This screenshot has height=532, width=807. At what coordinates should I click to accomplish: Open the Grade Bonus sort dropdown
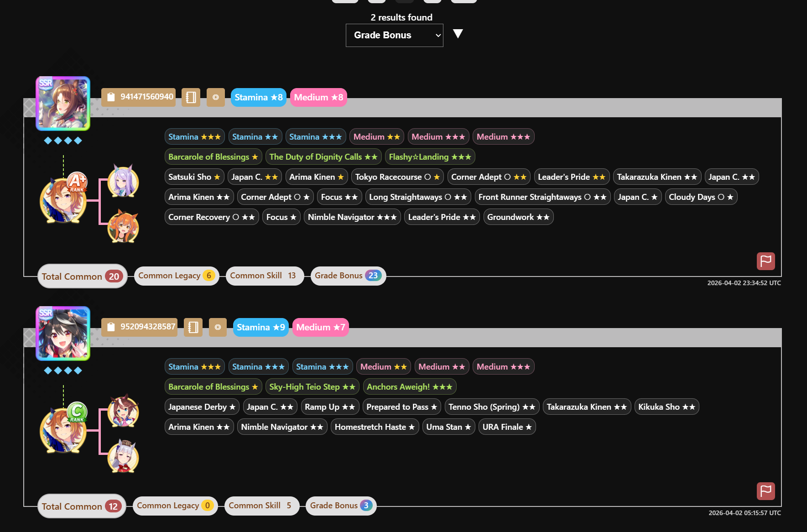click(x=395, y=35)
